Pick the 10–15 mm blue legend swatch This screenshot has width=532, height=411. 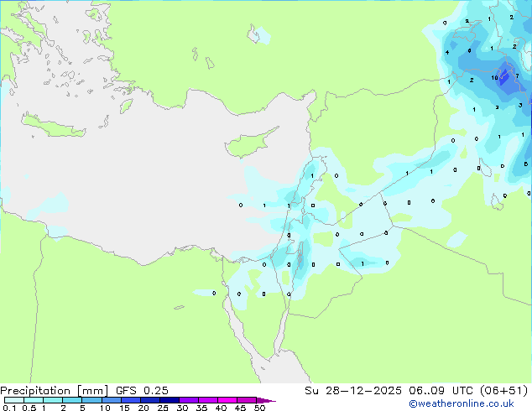click(x=111, y=400)
